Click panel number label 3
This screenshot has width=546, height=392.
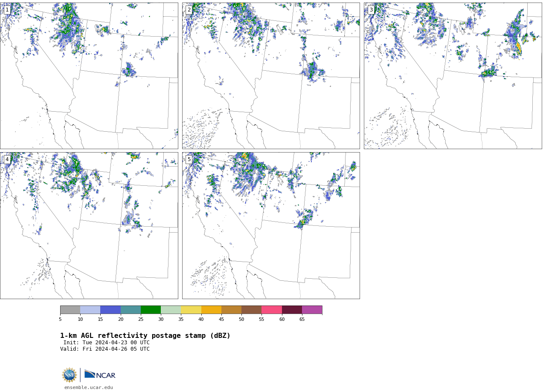[x=371, y=10]
